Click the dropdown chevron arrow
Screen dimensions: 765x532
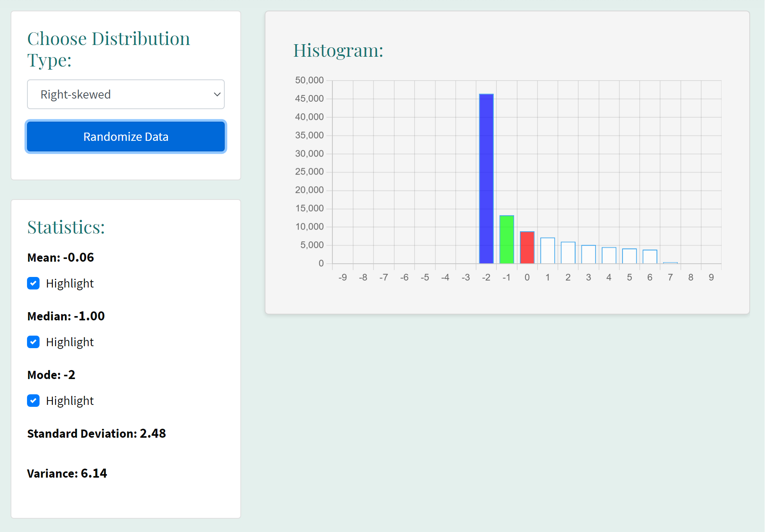point(217,94)
